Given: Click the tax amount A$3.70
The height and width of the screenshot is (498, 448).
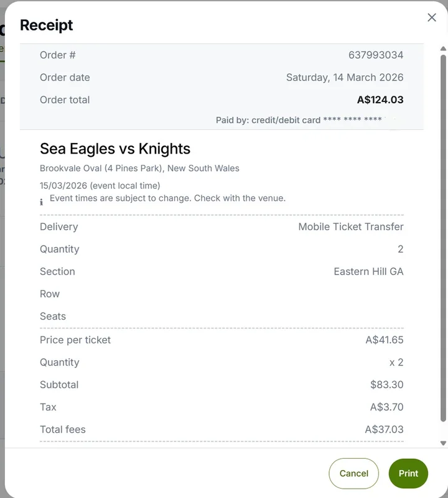Looking at the screenshot, I should tap(387, 407).
